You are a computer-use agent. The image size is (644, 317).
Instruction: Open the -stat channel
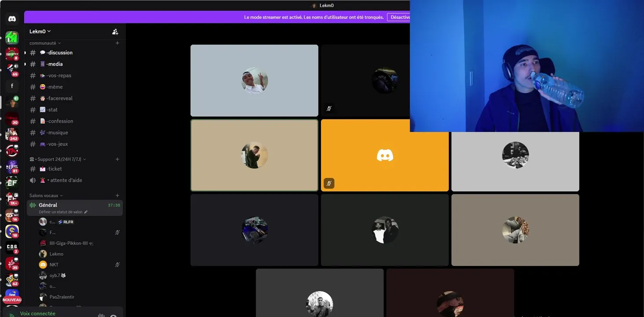pyautogui.click(x=75, y=110)
